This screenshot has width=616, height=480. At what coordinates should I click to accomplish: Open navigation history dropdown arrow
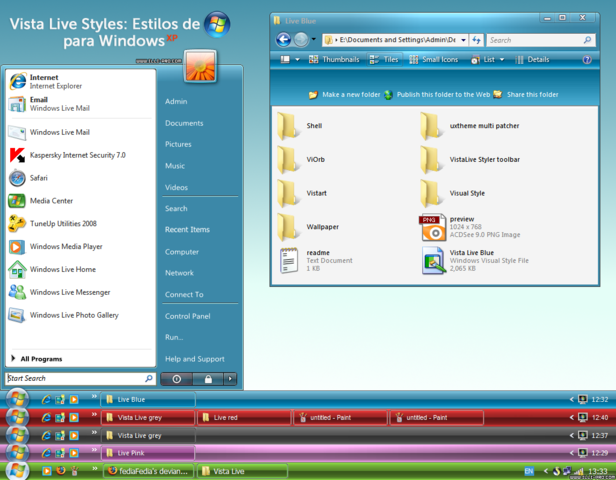coord(314,39)
